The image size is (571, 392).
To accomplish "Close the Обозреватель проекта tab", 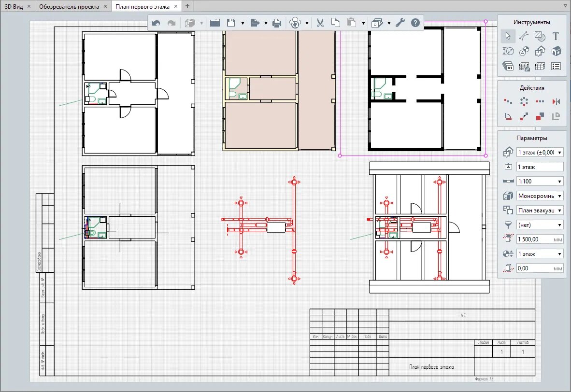I will pyautogui.click(x=105, y=7).
